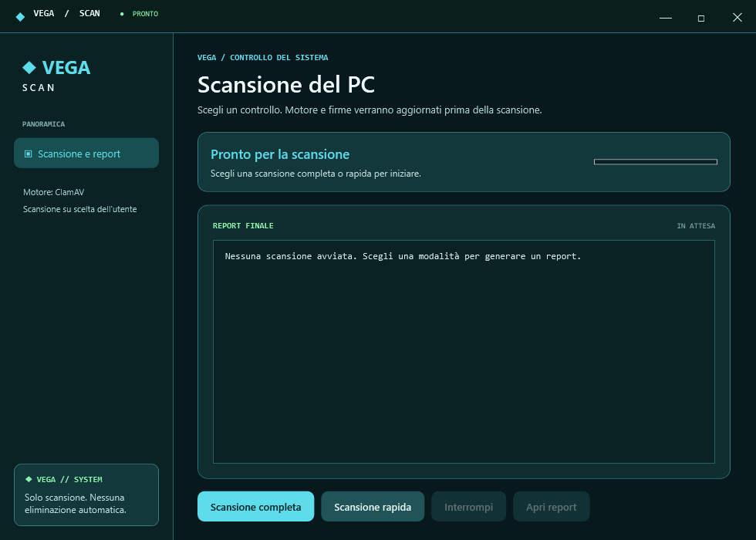Click the green PRONTO status dot
The height and width of the screenshot is (540, 756).
tap(122, 14)
